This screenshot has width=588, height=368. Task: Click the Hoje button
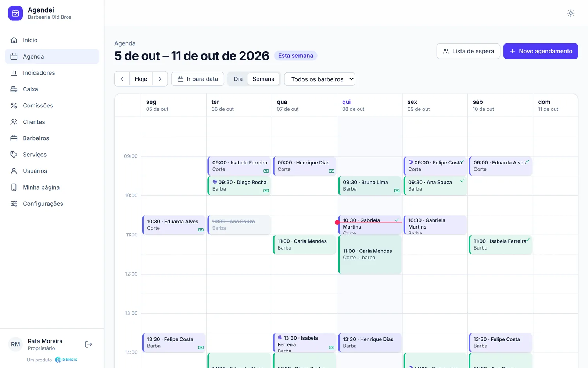tap(141, 79)
